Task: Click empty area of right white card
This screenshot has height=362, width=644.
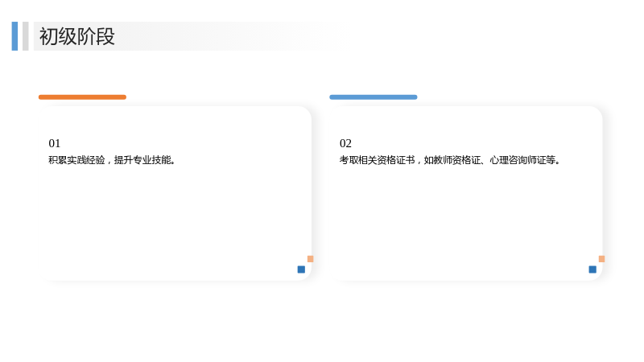Action: [468, 217]
